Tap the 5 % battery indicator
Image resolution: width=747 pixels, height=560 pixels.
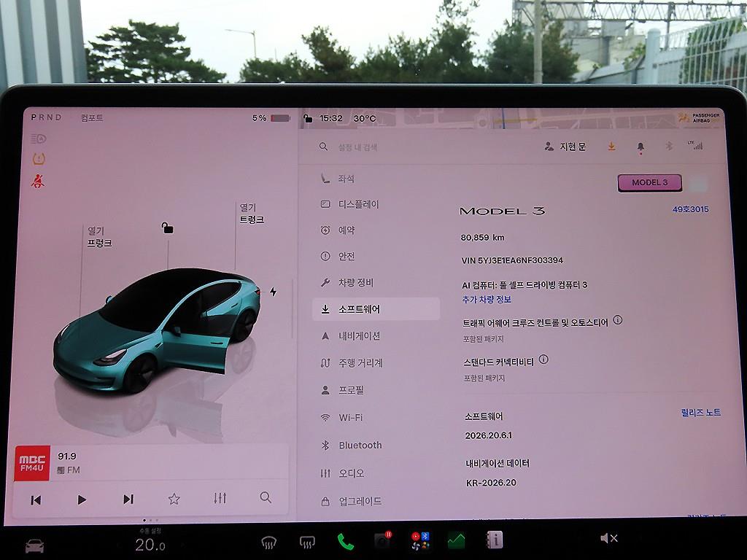pyautogui.click(x=271, y=117)
